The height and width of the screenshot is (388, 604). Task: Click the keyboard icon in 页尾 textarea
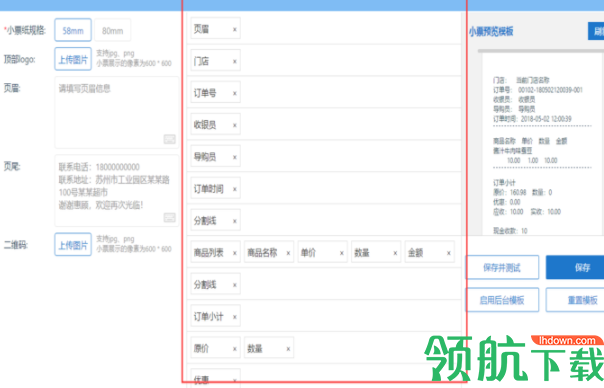point(169,217)
